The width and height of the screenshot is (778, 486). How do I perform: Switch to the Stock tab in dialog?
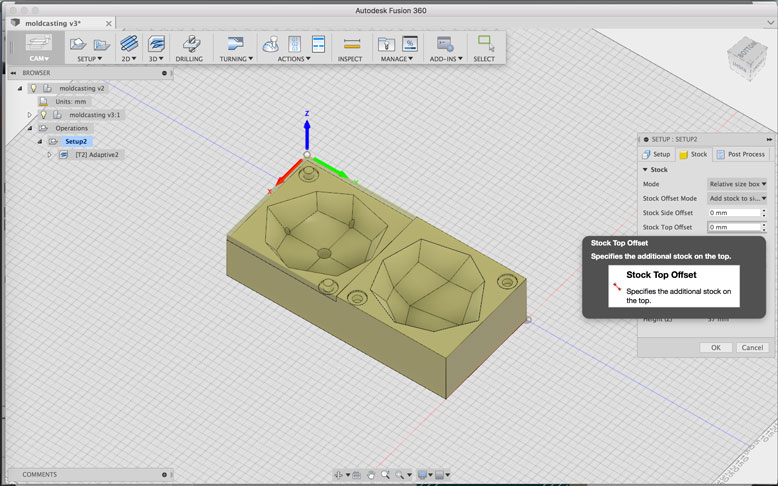(693, 154)
